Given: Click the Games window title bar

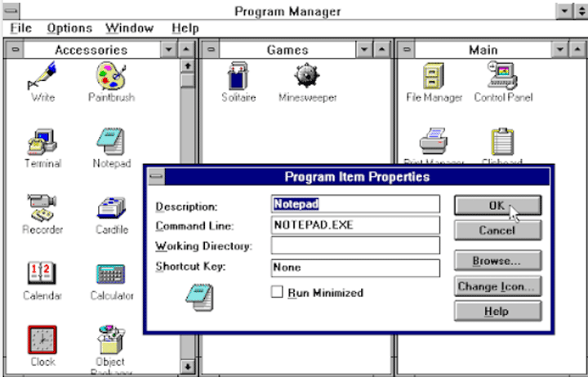Looking at the screenshot, I should pos(287,50).
